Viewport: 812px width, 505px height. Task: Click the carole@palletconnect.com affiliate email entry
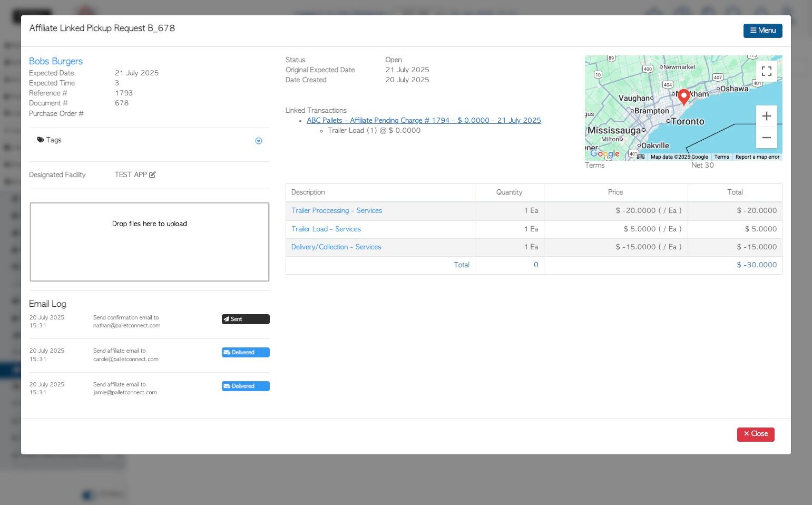(125, 355)
